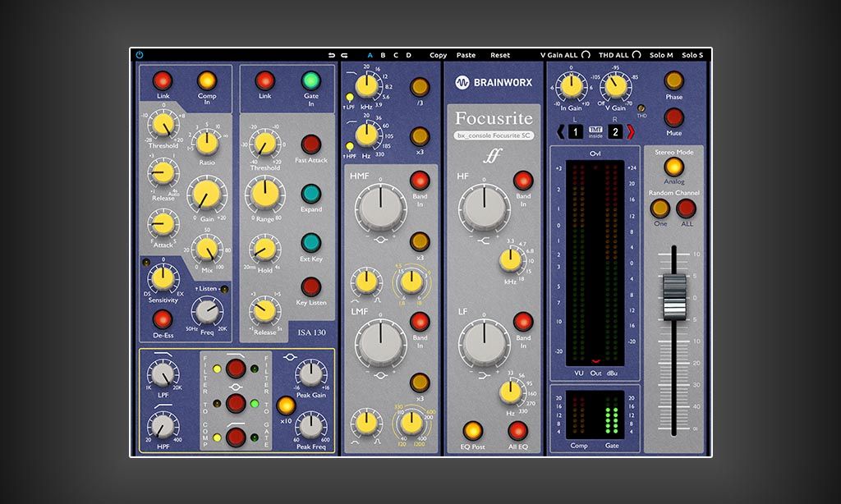Viewport: 841px width, 504px height.
Task: Click Random Channel ALL button
Action: 686,208
